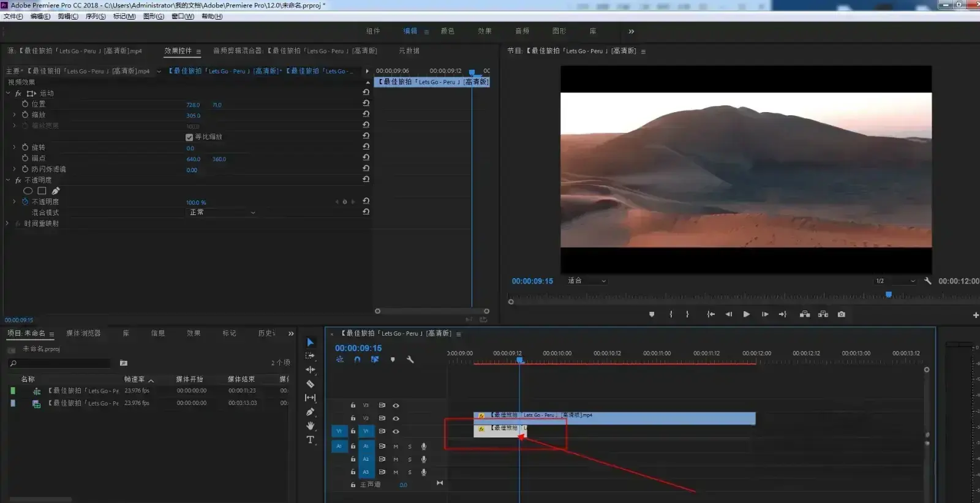Expand Scale (缩放) property

[14, 115]
